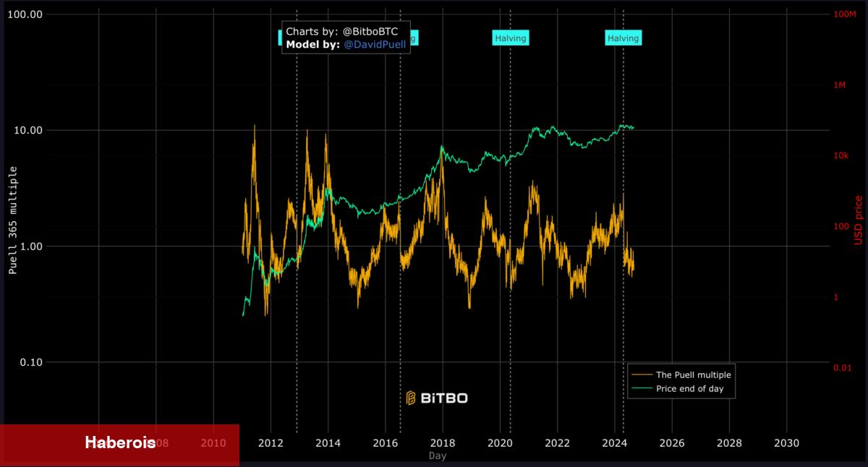
Task: Click the 'Puell 365 multiple' axis title
Action: tap(12, 220)
